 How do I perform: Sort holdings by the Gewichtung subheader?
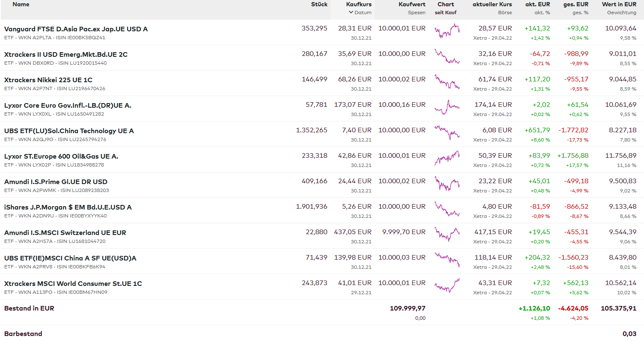point(621,13)
